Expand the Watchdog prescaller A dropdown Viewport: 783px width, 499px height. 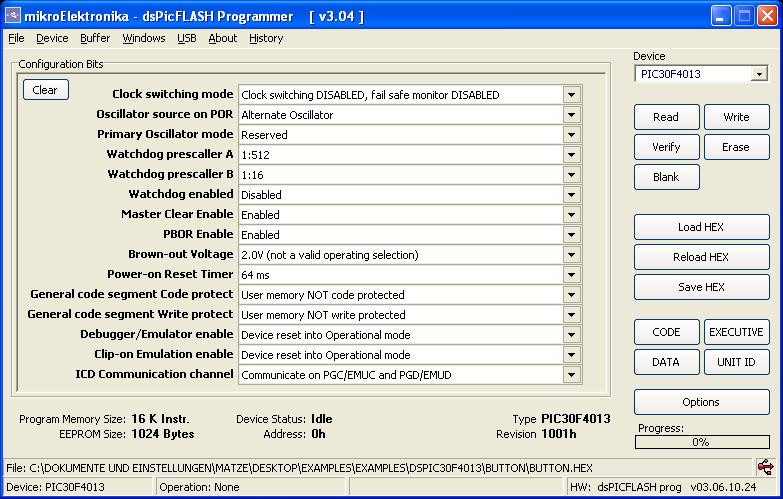pyautogui.click(x=571, y=155)
